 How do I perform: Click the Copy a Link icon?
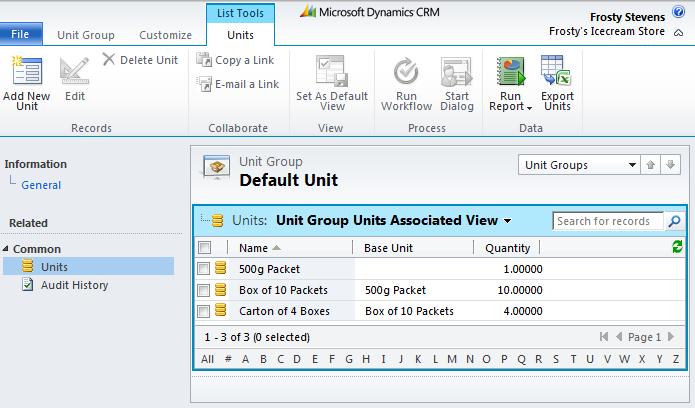pyautogui.click(x=204, y=59)
